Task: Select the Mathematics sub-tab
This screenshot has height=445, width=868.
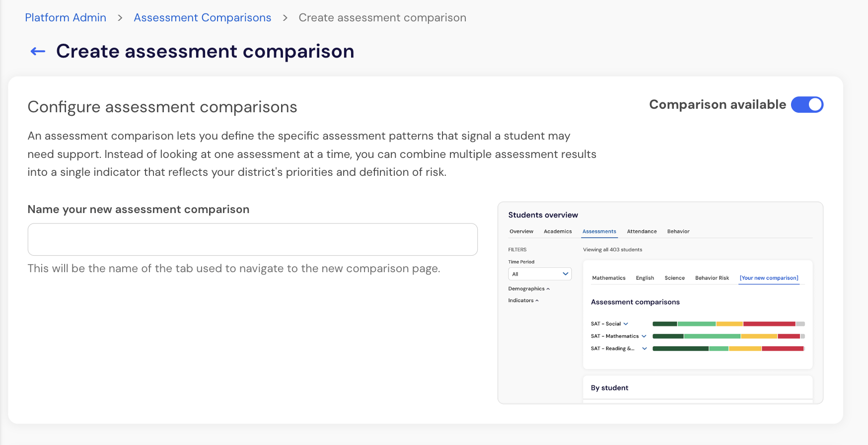Action: click(609, 278)
